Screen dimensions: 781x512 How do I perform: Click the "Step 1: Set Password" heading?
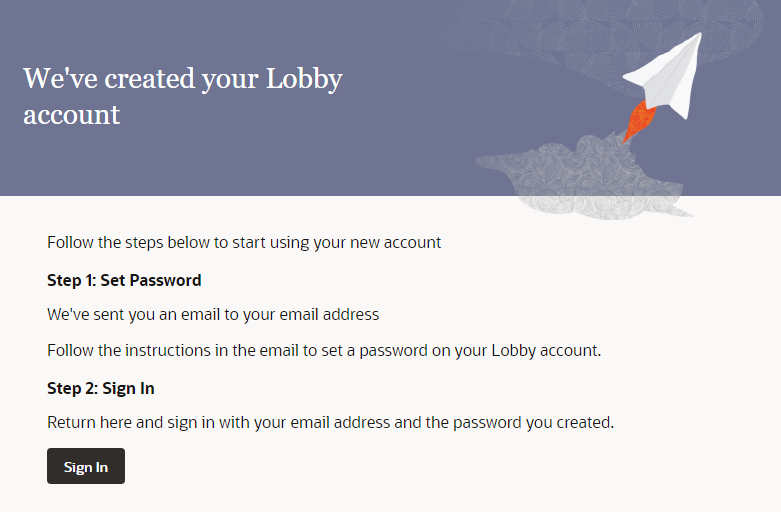click(124, 280)
